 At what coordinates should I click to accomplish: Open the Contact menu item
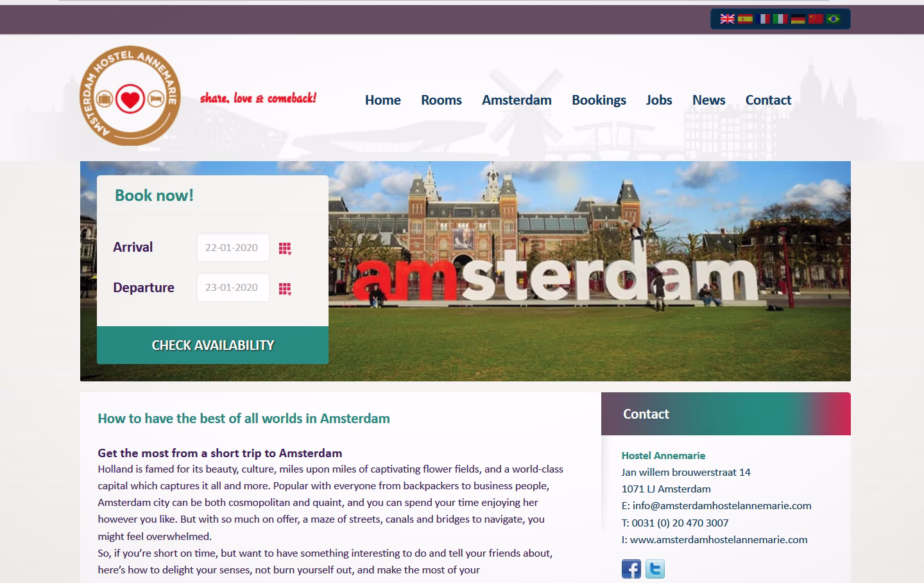(x=768, y=100)
